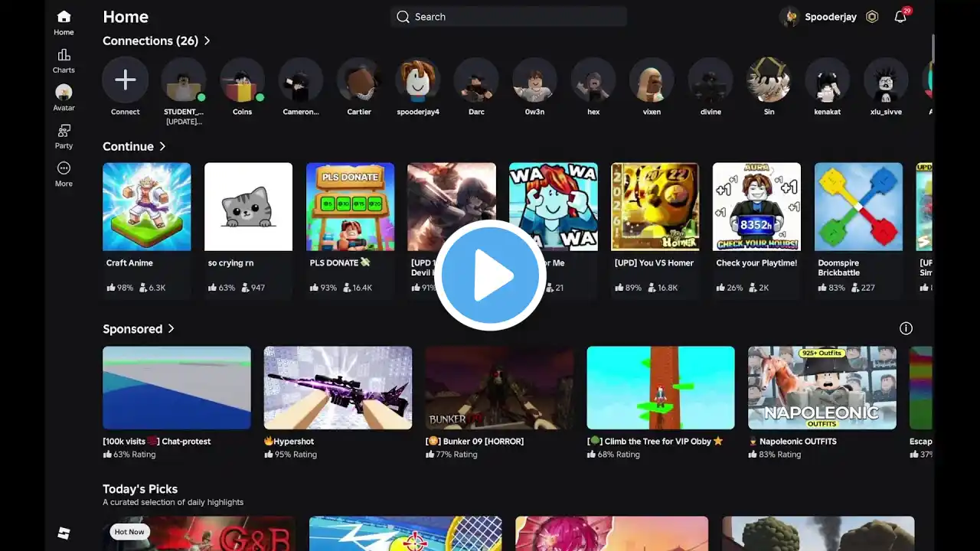
Task: Open Cartier connection avatar
Action: pos(359,80)
